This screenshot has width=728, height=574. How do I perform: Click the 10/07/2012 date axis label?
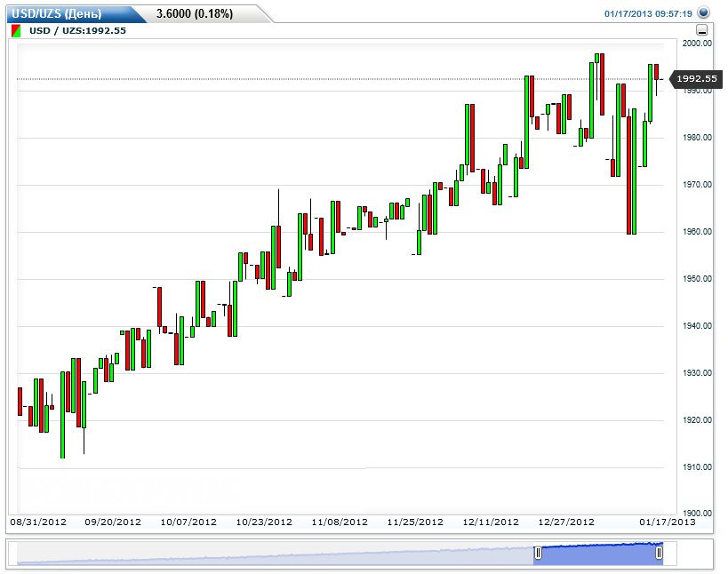pyautogui.click(x=188, y=522)
